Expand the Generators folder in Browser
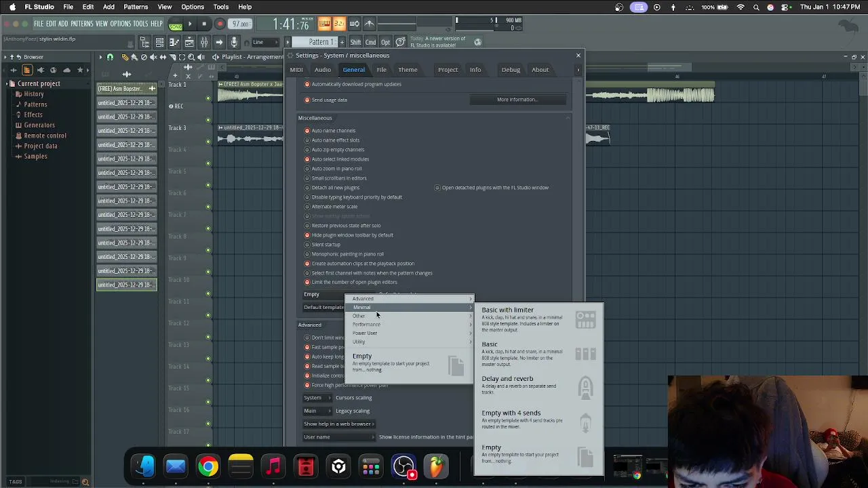The width and height of the screenshot is (868, 488). tap(39, 125)
